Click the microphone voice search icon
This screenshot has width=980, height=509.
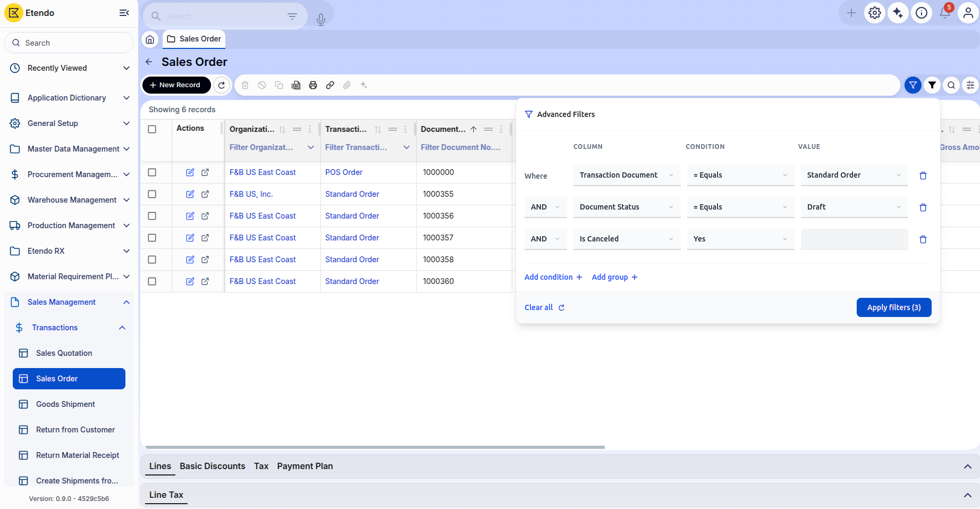point(320,20)
